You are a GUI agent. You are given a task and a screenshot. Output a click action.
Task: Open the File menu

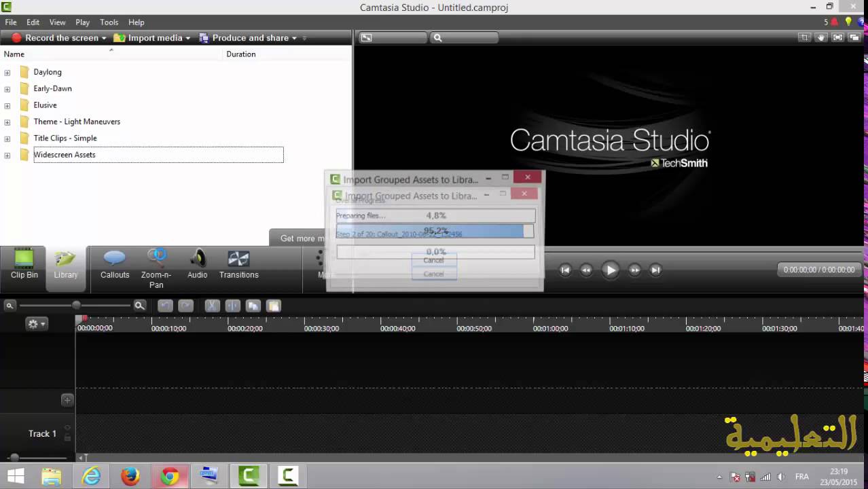[11, 22]
